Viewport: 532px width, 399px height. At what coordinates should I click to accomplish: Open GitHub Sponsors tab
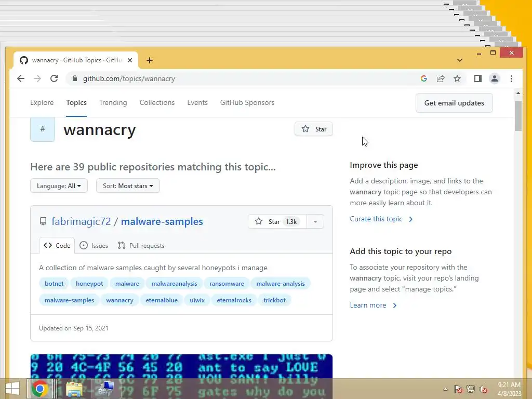[x=247, y=102]
